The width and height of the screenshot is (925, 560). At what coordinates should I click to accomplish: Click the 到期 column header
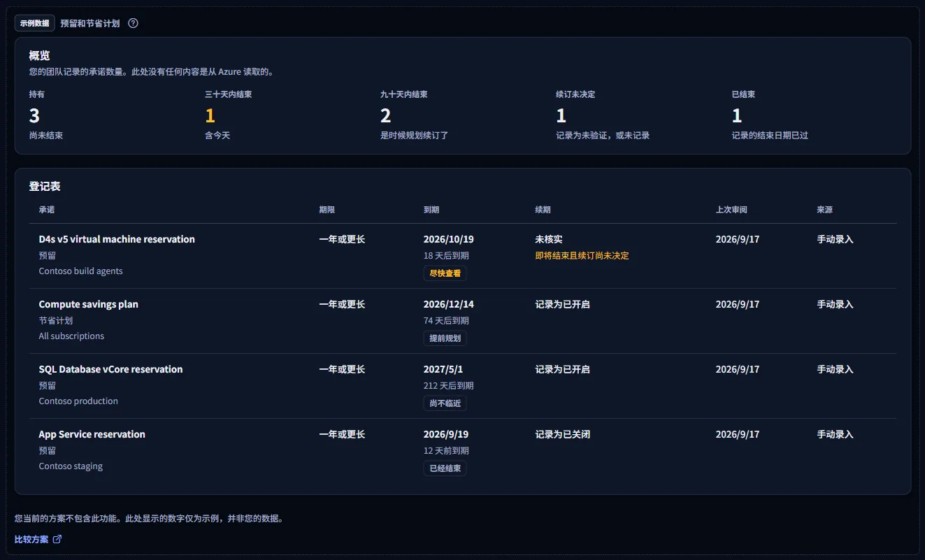pyautogui.click(x=431, y=210)
